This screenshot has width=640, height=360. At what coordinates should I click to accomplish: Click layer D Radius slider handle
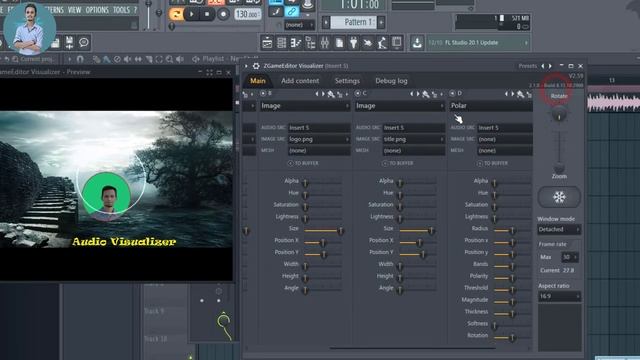pos(512,231)
